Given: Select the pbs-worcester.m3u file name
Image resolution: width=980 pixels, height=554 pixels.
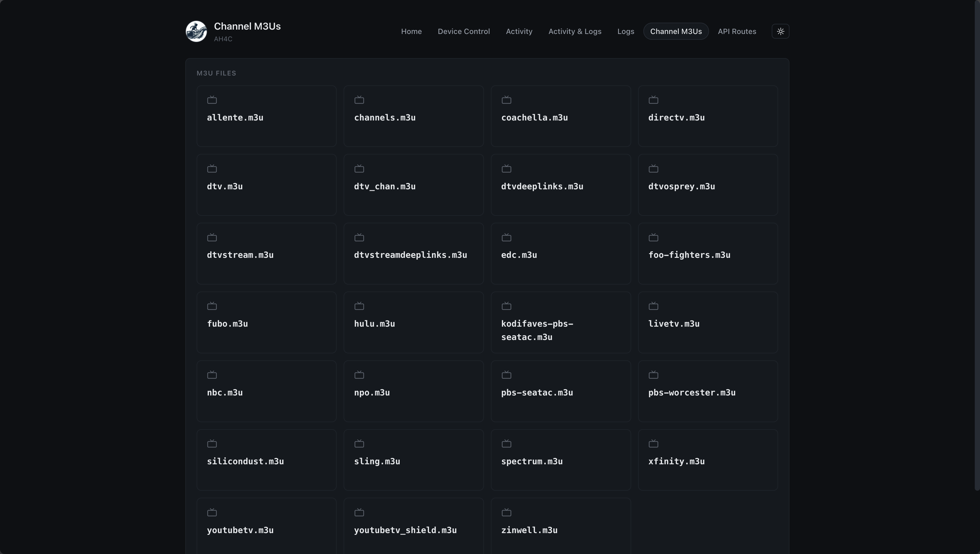Looking at the screenshot, I should [x=692, y=393].
